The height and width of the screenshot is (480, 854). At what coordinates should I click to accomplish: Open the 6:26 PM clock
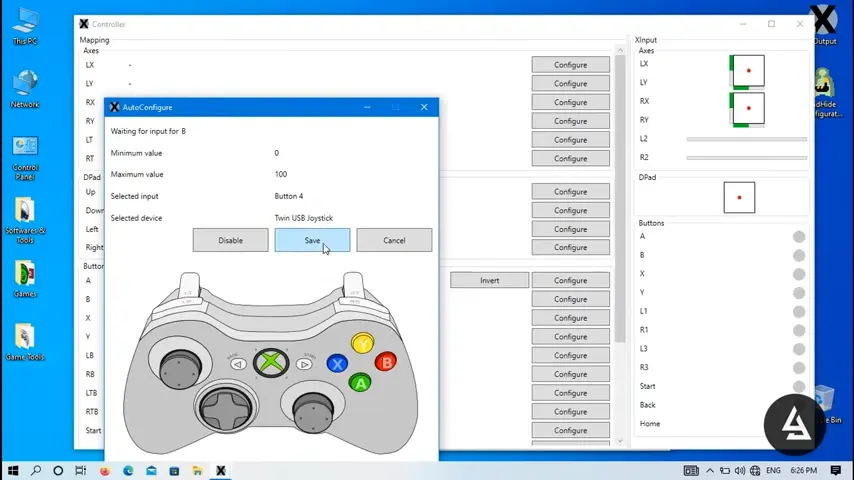803,470
